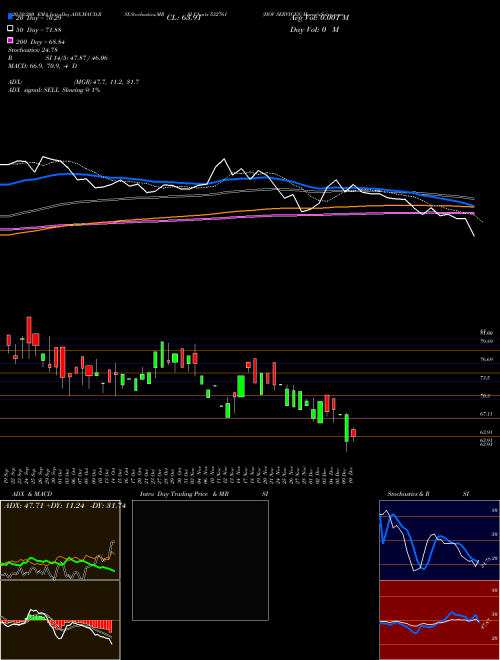Image resolution: width=500 pixels, height=660 pixels.
Task: Click the last date label on x-axis
Action: pos(351,476)
